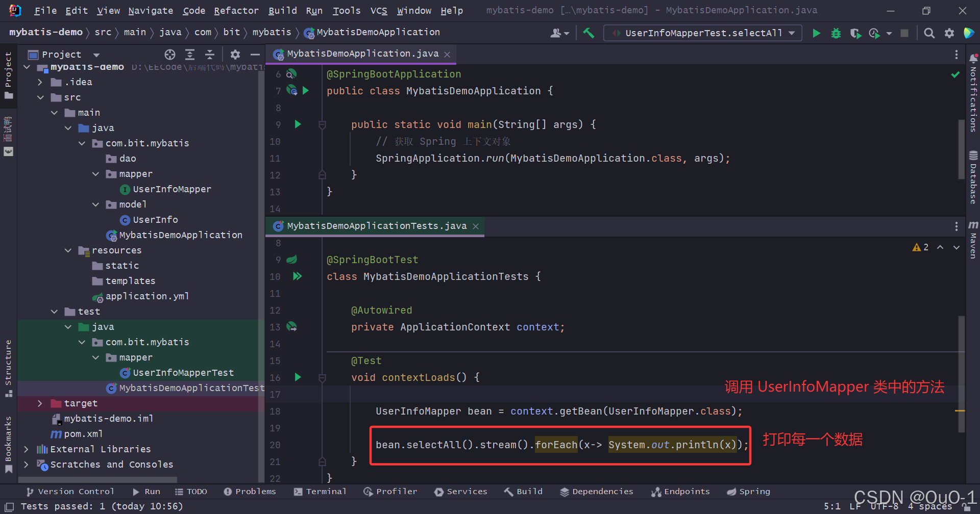The image size is (980, 514).
Task: Collapse the src folder
Action: (40, 97)
